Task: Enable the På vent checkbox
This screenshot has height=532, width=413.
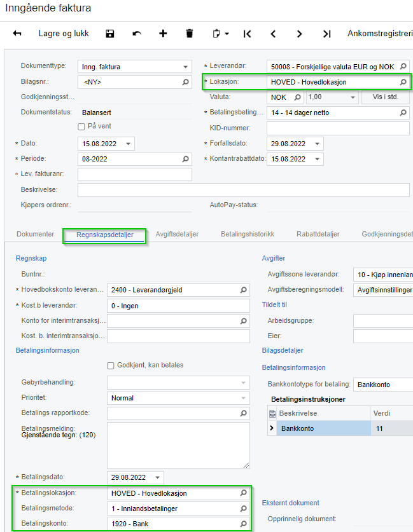Action: (x=81, y=126)
